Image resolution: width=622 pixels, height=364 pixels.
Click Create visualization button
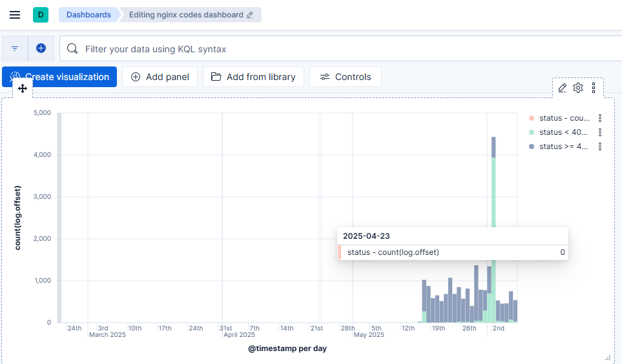tap(59, 77)
